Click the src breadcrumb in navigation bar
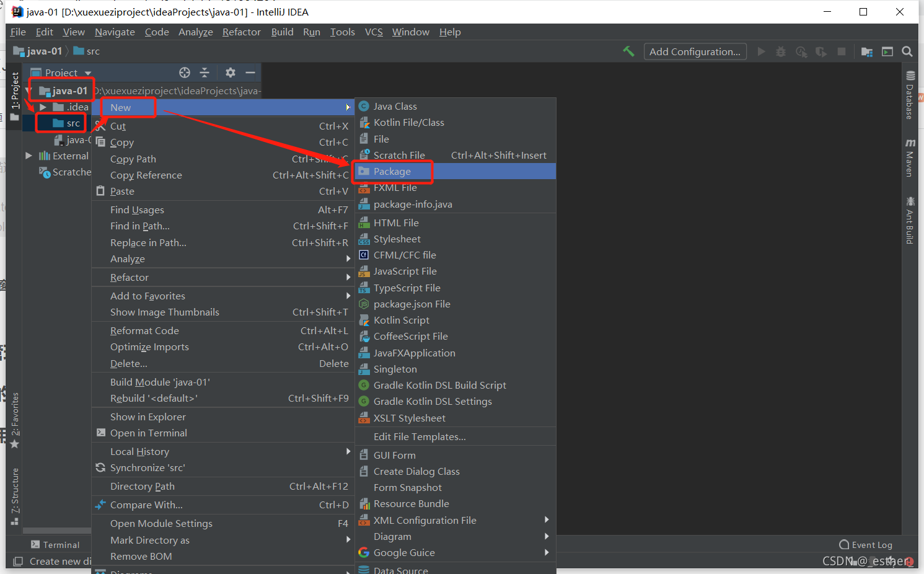 (87, 51)
